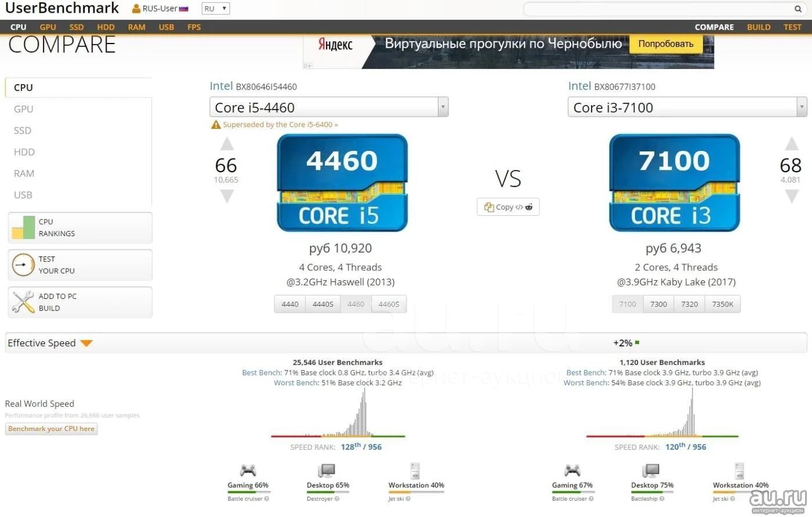Switch to the 7350K model variant
The width and height of the screenshot is (812, 517).
(723, 304)
